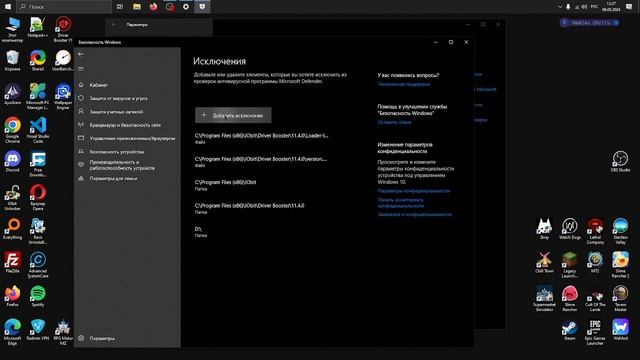Open File Explorer from the taskbar
The image size is (640, 360).
click(137, 7)
